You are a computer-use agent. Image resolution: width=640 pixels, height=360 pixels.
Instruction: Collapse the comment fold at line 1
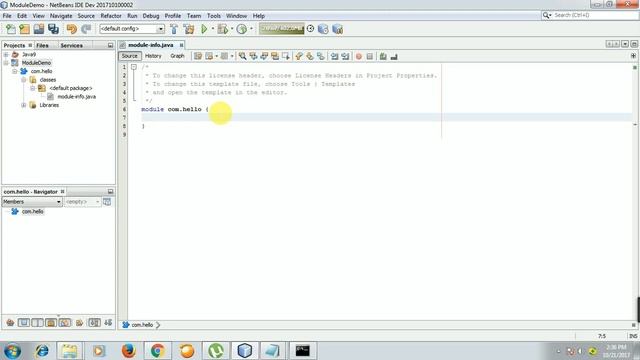[134, 67]
